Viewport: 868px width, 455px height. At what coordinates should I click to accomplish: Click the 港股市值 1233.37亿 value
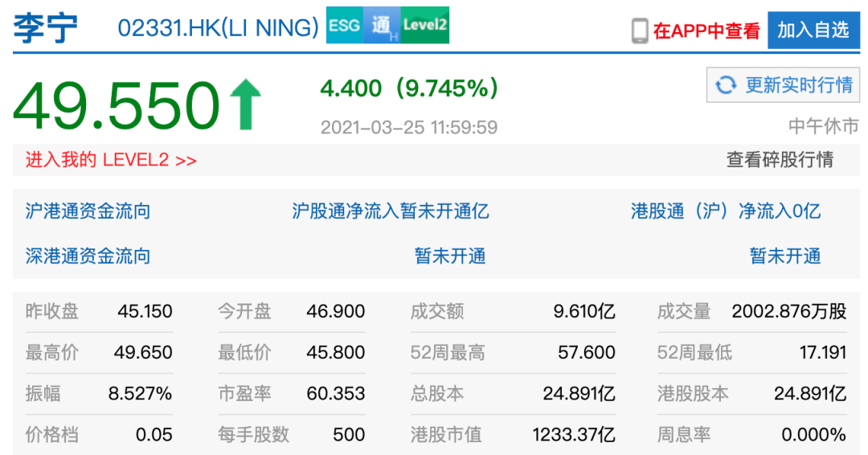573,435
